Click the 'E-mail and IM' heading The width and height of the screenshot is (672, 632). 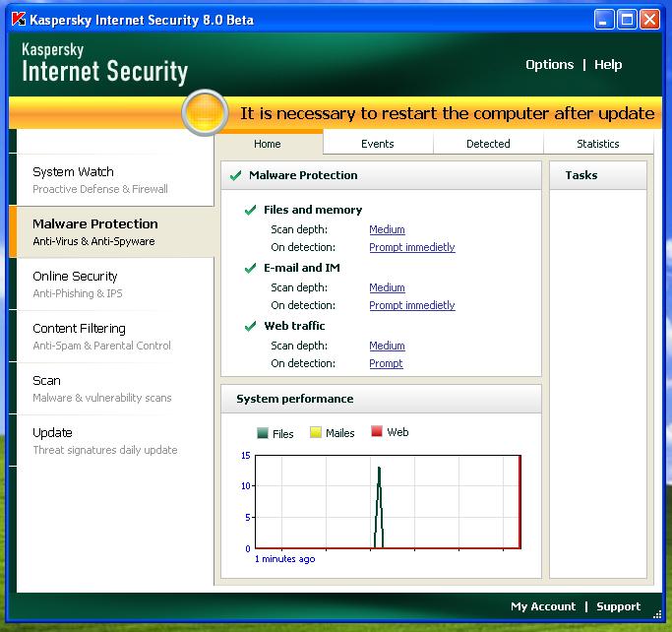(302, 268)
